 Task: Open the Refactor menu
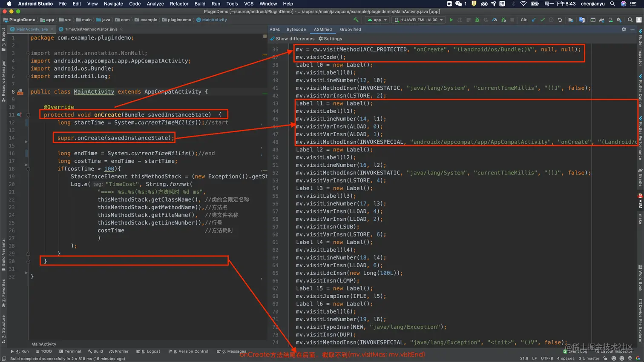(x=179, y=4)
